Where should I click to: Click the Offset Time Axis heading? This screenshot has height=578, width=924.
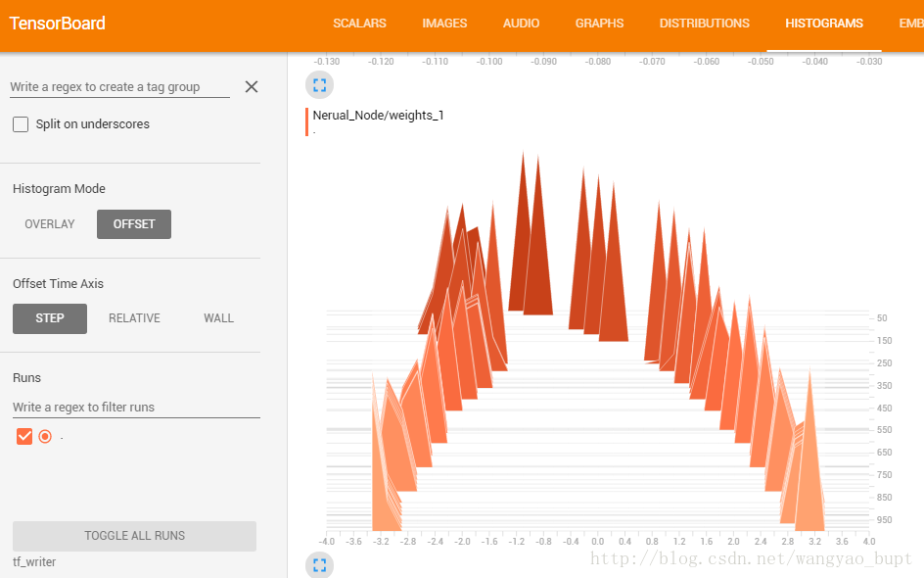(x=59, y=284)
